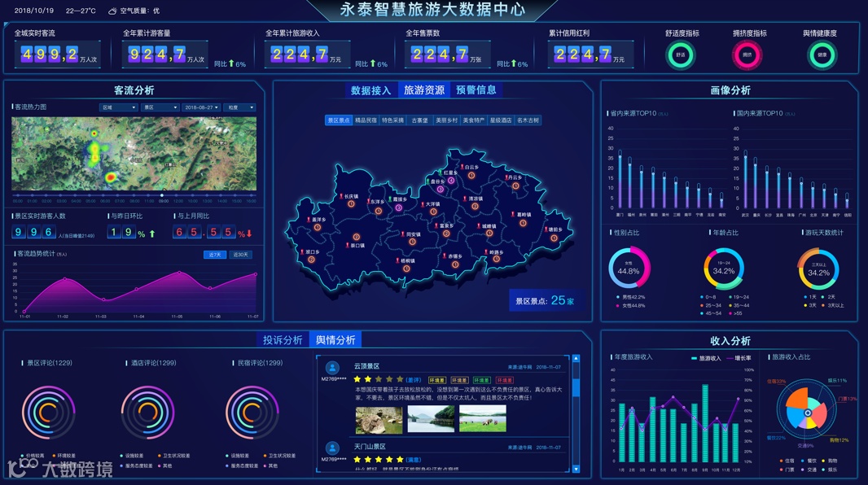Jump heatmap timeline to the 16:00 point
The height and width of the screenshot is (485, 868).
251,195
